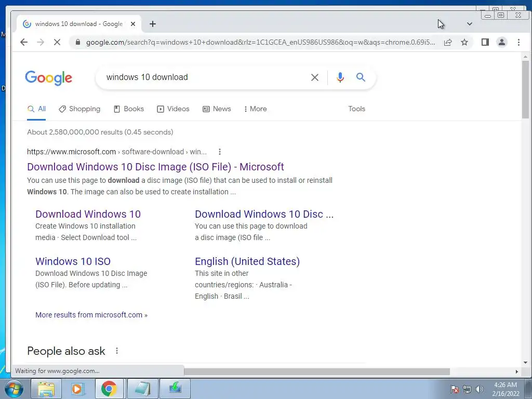
Task: Submit search with magnifier icon
Action: point(361,77)
